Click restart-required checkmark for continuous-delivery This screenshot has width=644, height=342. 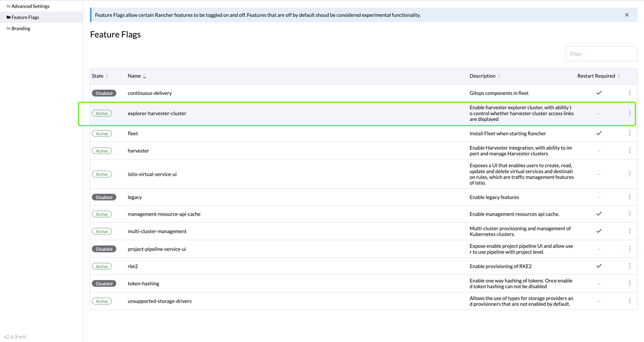[599, 93]
